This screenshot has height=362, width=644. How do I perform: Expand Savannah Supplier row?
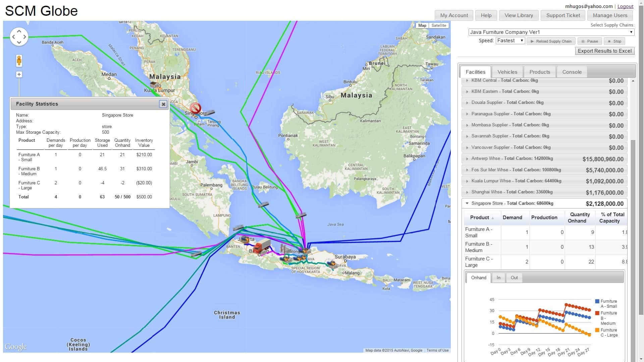point(544,136)
